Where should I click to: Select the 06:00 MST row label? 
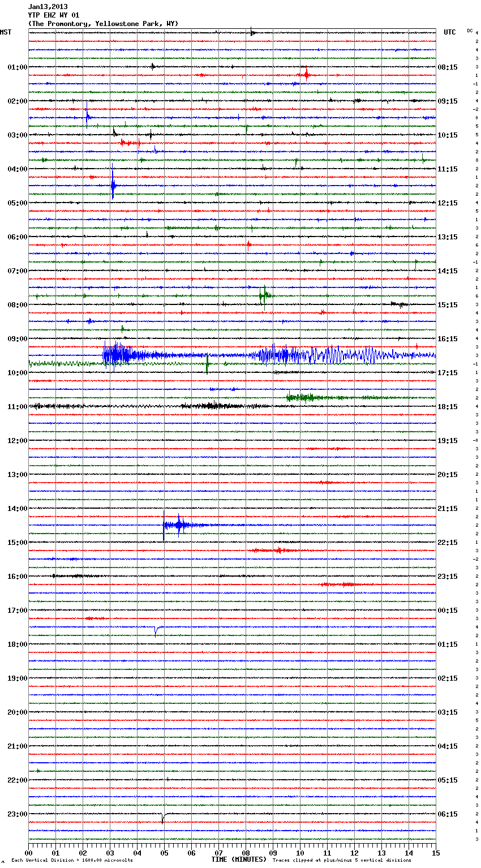click(x=18, y=237)
